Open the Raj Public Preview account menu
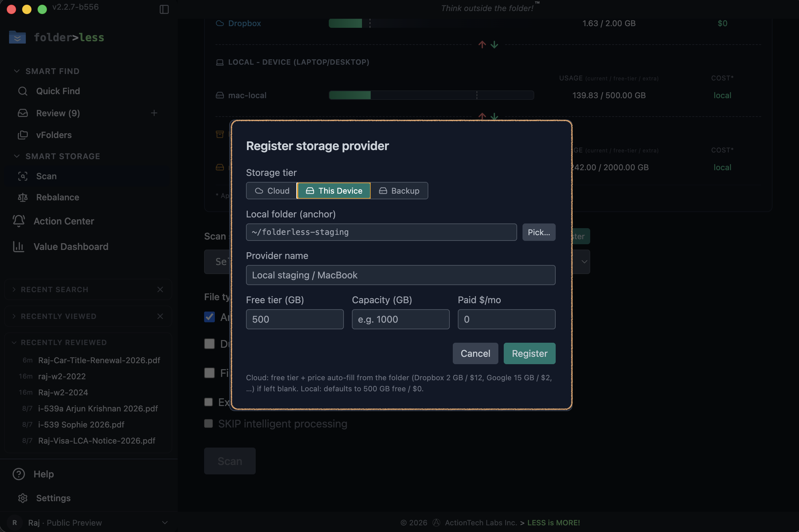 (88, 523)
